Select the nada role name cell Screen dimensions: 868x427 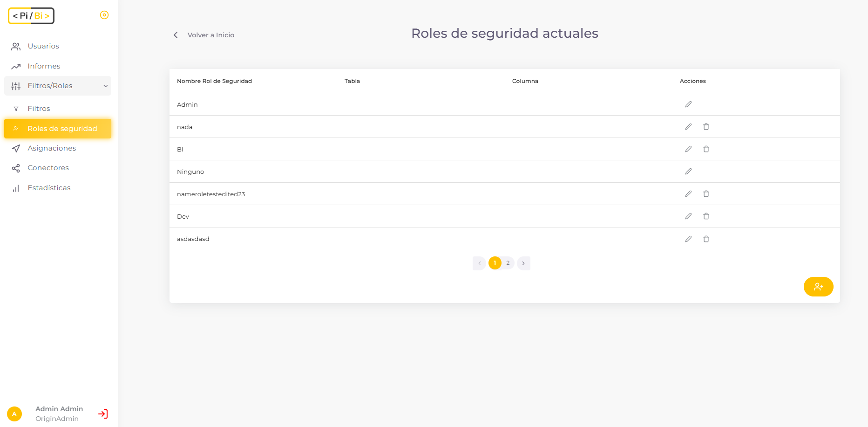184,127
